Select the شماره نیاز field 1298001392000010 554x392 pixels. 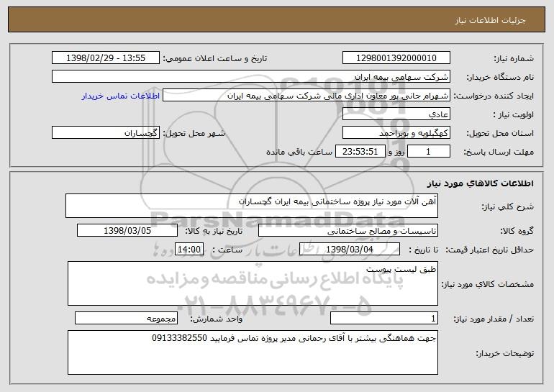point(396,58)
